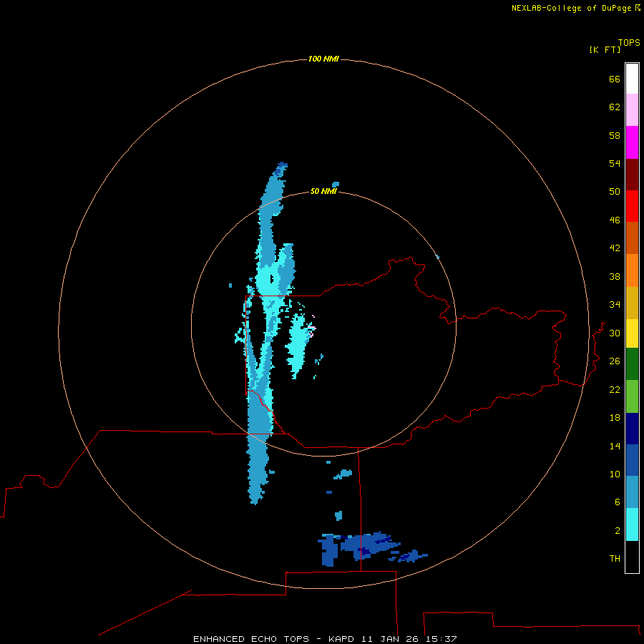The image size is (644, 644).
Task: Click the 46 legend value label
Action: click(x=615, y=220)
